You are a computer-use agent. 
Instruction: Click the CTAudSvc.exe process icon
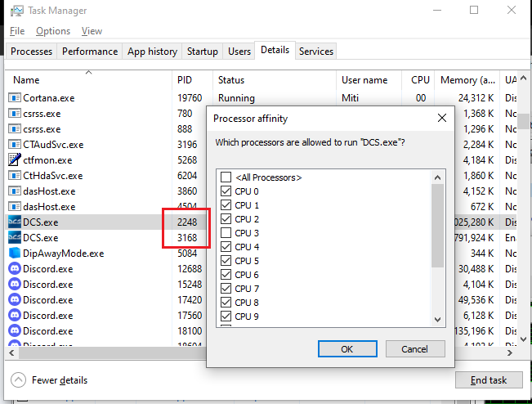[15, 145]
